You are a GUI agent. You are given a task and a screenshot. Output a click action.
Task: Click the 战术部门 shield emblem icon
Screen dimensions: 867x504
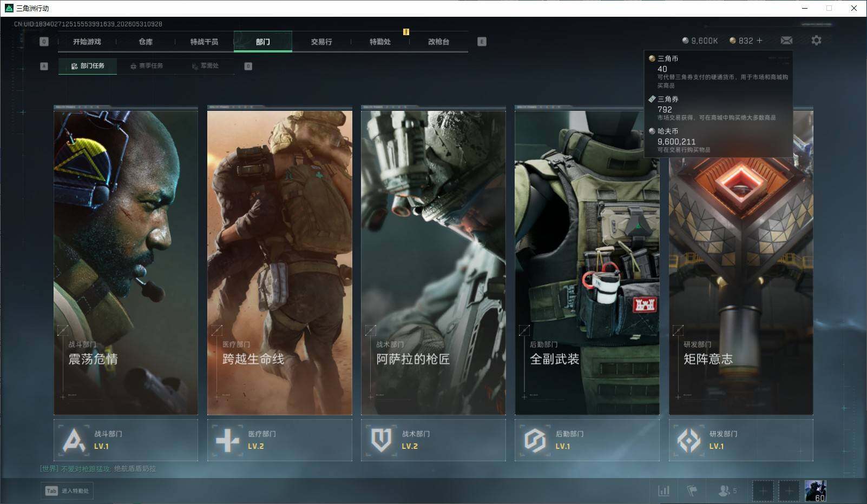pos(381,440)
